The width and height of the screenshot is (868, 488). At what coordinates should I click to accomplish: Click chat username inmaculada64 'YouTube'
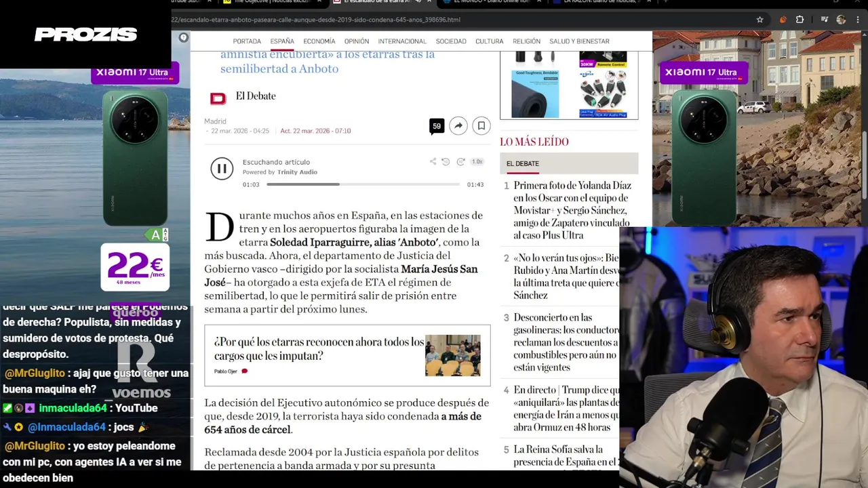73,408
